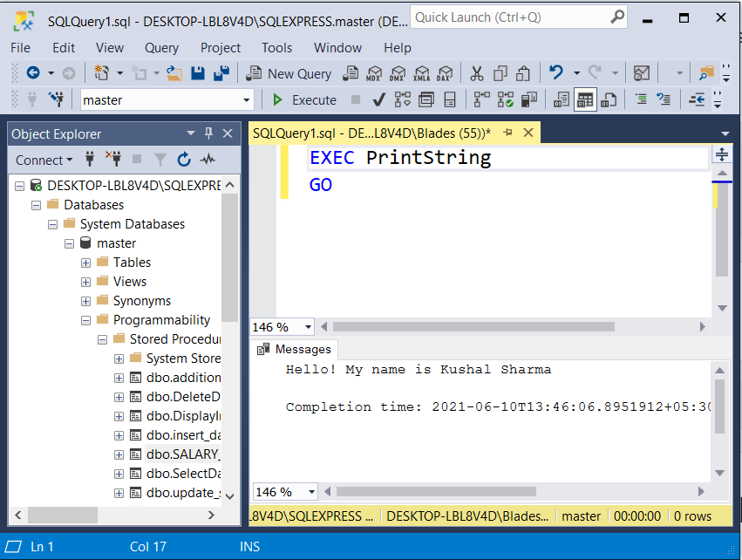Screen dimensions: 742x560
Task: Refresh the Object Explorer
Action: click(182, 160)
